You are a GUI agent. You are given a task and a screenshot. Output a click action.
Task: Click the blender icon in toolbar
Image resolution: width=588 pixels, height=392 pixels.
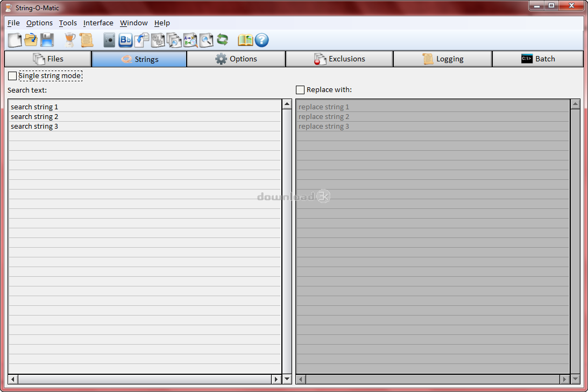[x=70, y=40]
